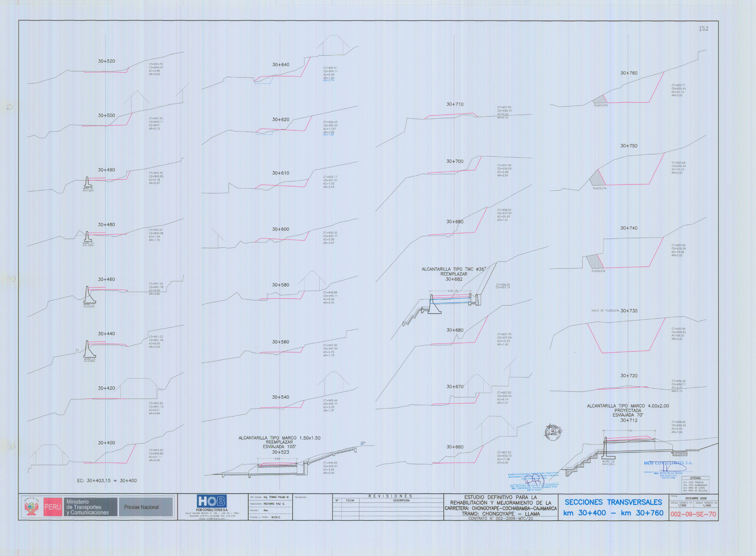Viewport: 756px width, 556px height.
Task: Click the CONTRATO N° 002-2009-MTC/20 line
Action: click(x=501, y=519)
